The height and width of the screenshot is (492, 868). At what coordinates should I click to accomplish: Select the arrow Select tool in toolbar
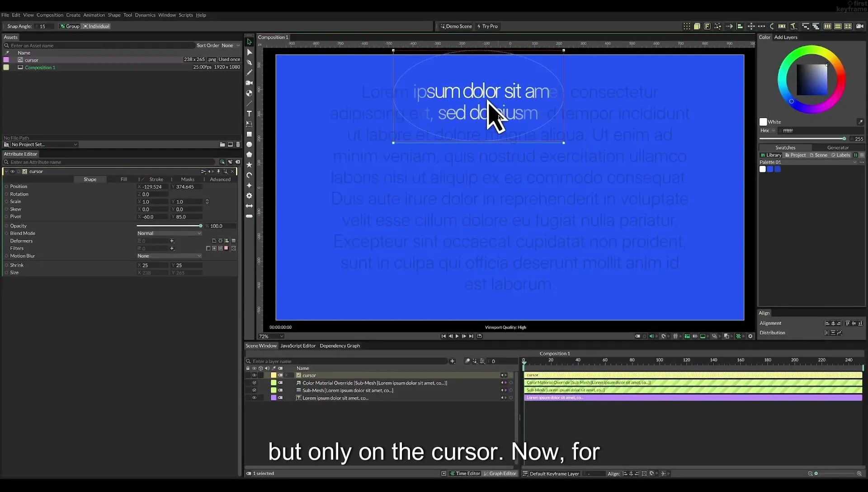(x=249, y=42)
